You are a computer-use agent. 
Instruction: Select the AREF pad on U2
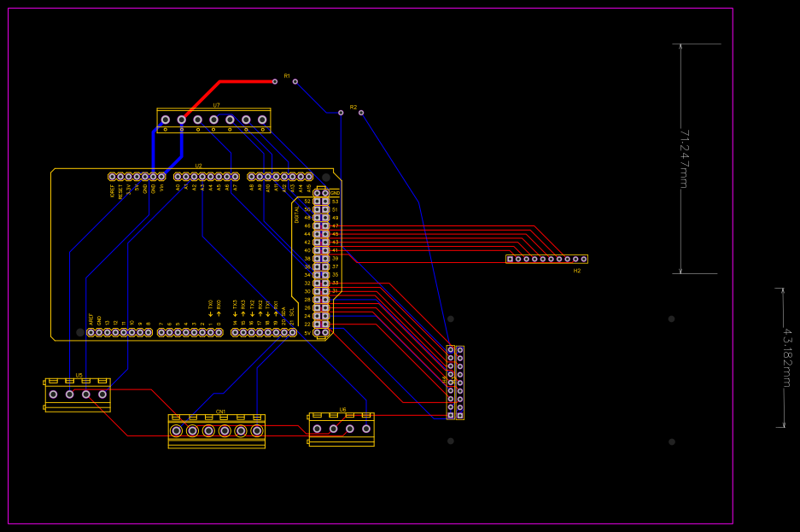coord(91,332)
